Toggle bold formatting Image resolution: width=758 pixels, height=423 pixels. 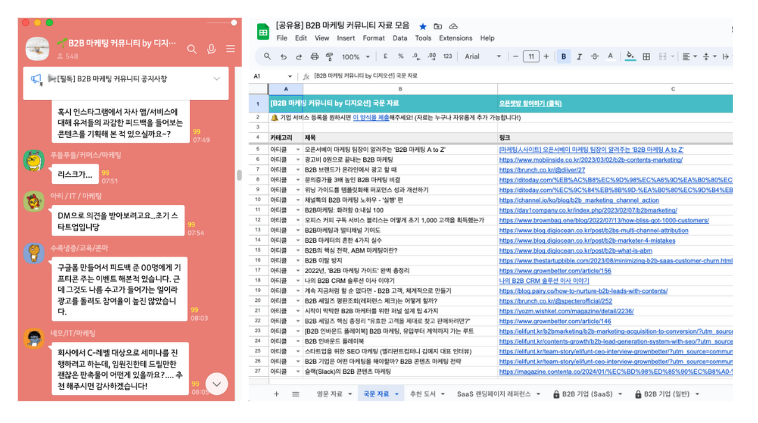click(x=564, y=57)
